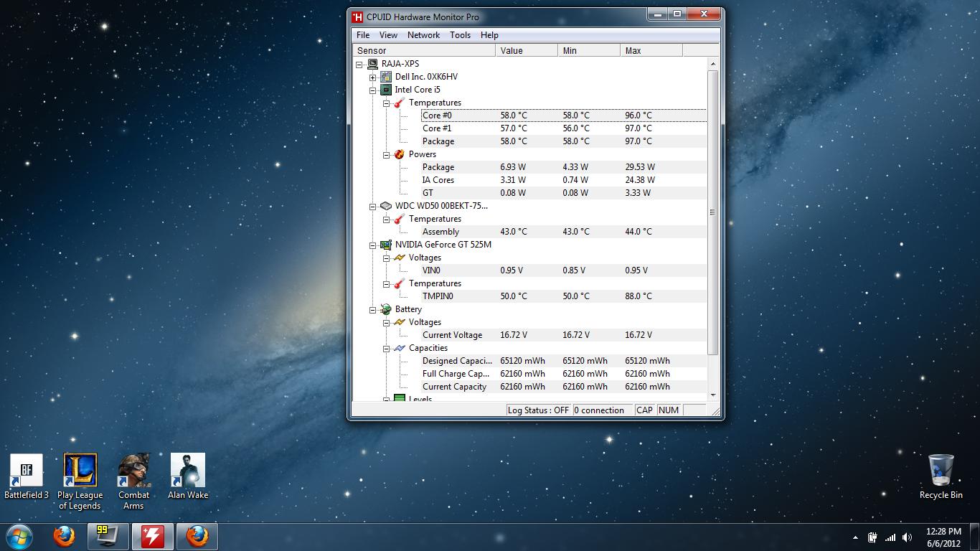980x551 pixels.
Task: Open the Play League of Legends shortcut
Action: click(80, 481)
